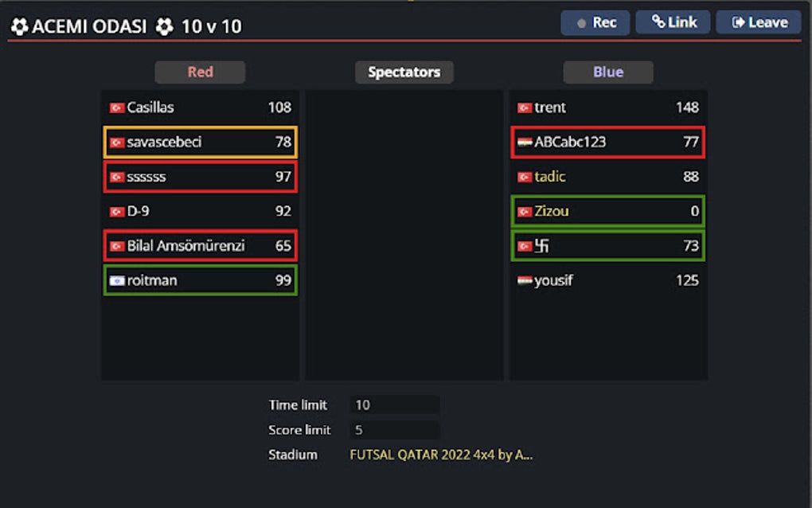
Task: Click the record dot icon in Rec
Action: (582, 23)
